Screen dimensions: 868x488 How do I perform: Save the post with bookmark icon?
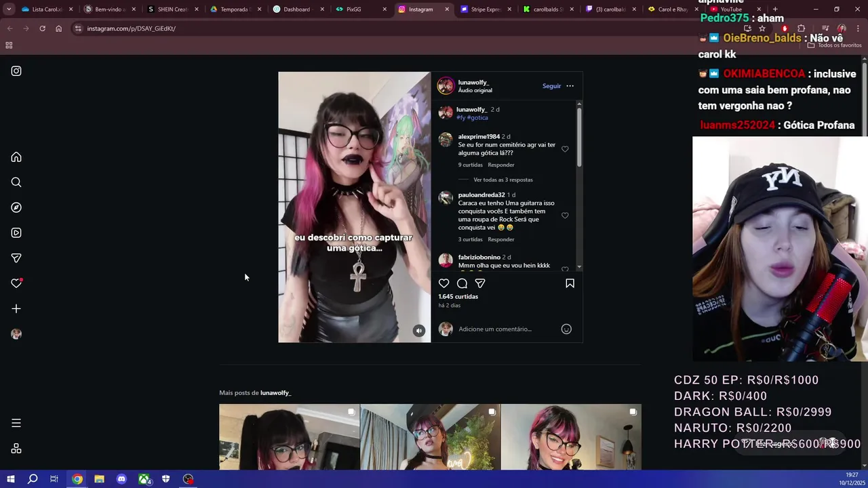point(570,283)
